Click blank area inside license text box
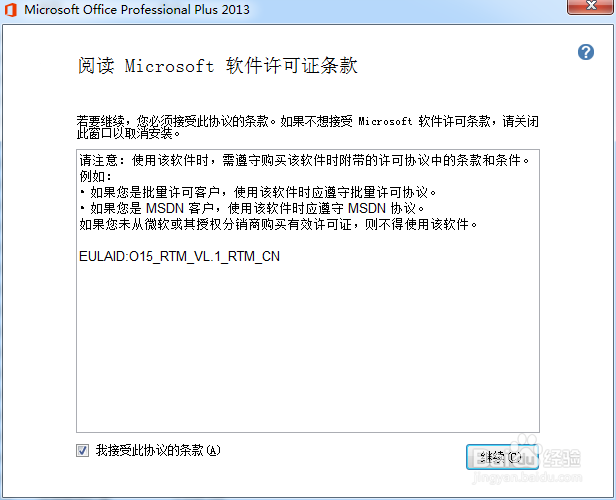 pyautogui.click(x=308, y=346)
